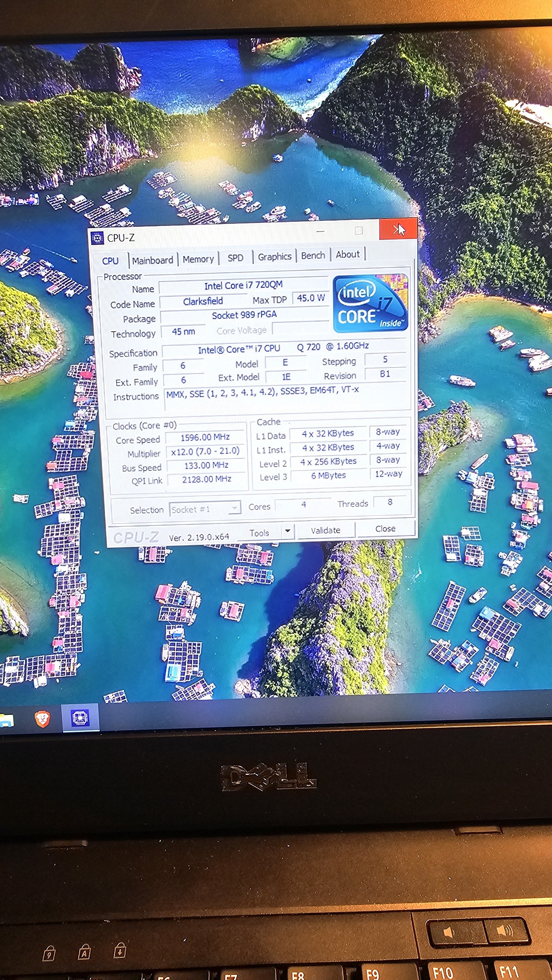
Task: Click the Package value Socket 989 rPGA
Action: click(x=244, y=315)
